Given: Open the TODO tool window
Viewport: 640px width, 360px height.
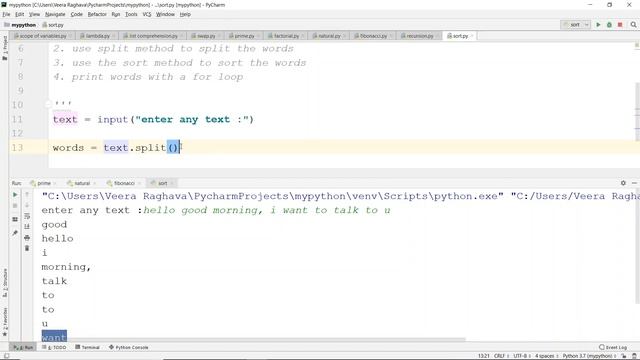Looking at the screenshot, I should 54,347.
